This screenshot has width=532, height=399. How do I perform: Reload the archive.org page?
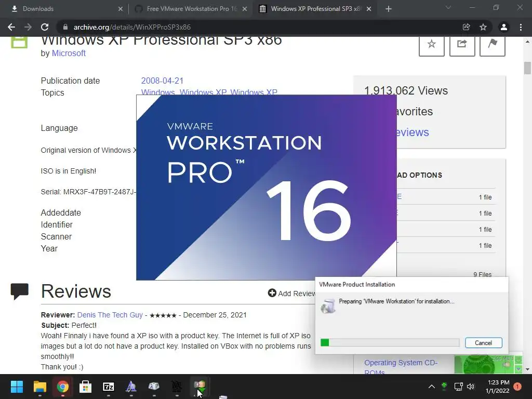tap(45, 27)
